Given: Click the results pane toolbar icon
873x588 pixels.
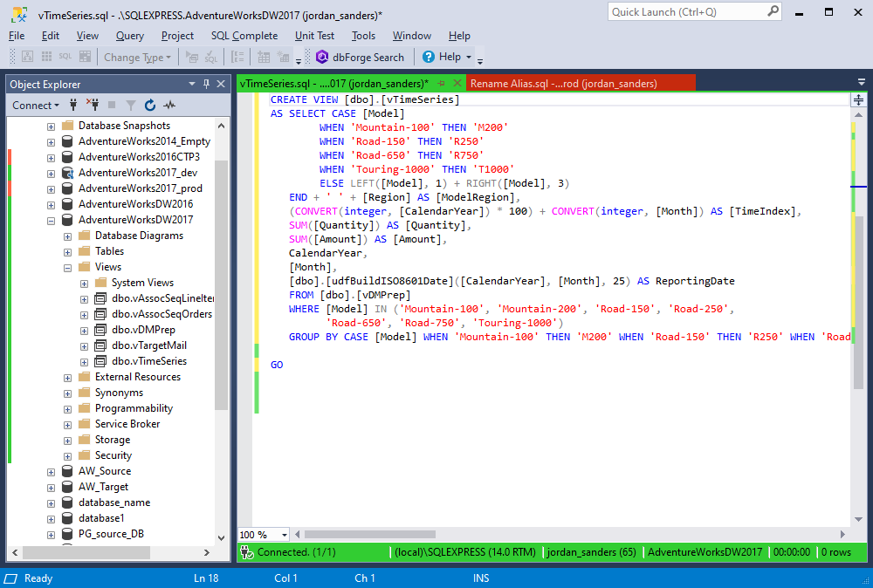Looking at the screenshot, I should tap(86, 57).
